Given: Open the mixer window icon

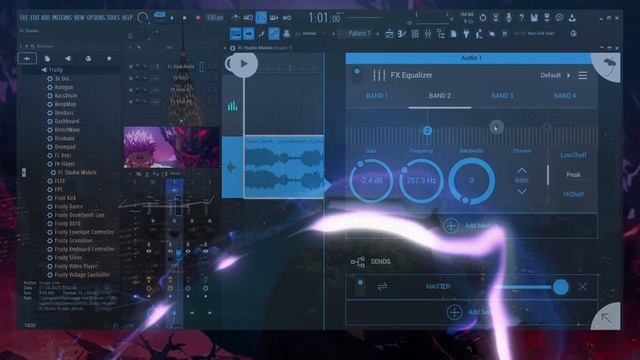Looking at the screenshot, I should coord(428,34).
